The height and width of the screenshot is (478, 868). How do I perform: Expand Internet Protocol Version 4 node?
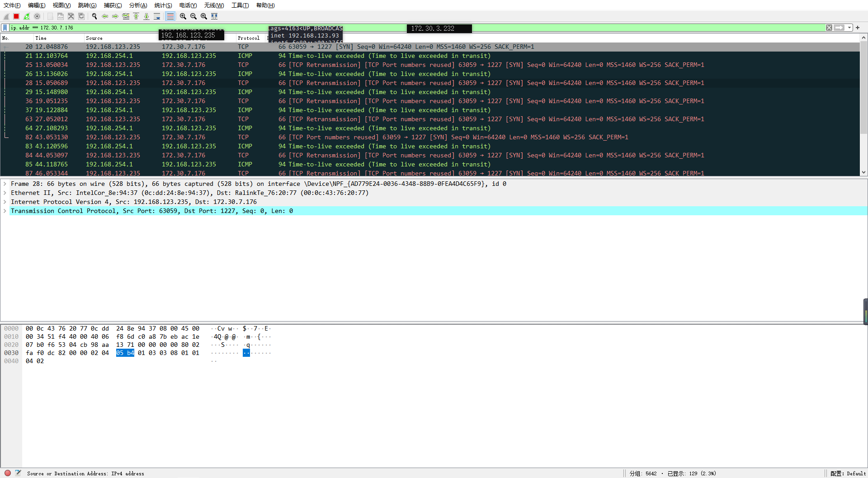pyautogui.click(x=5, y=202)
